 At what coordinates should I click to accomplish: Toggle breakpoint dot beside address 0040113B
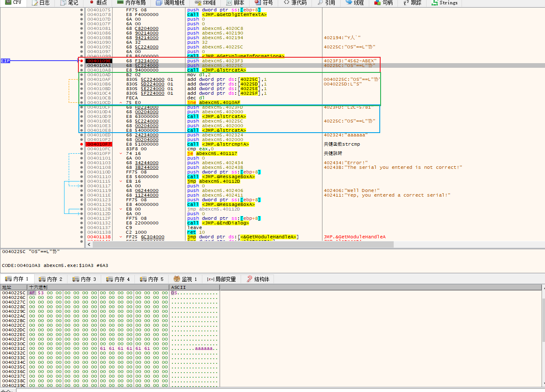click(x=81, y=237)
